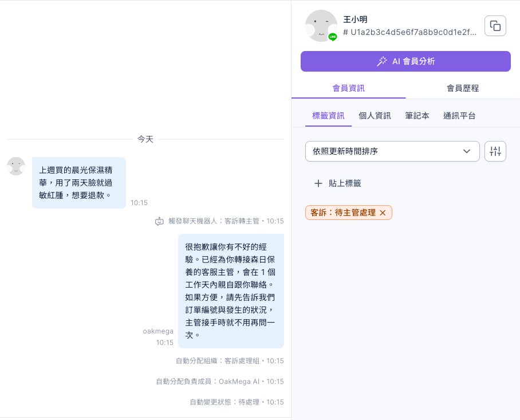This screenshot has height=420, width=520.
Task: Open 通訊平台 sub-tab
Action: pos(459,116)
